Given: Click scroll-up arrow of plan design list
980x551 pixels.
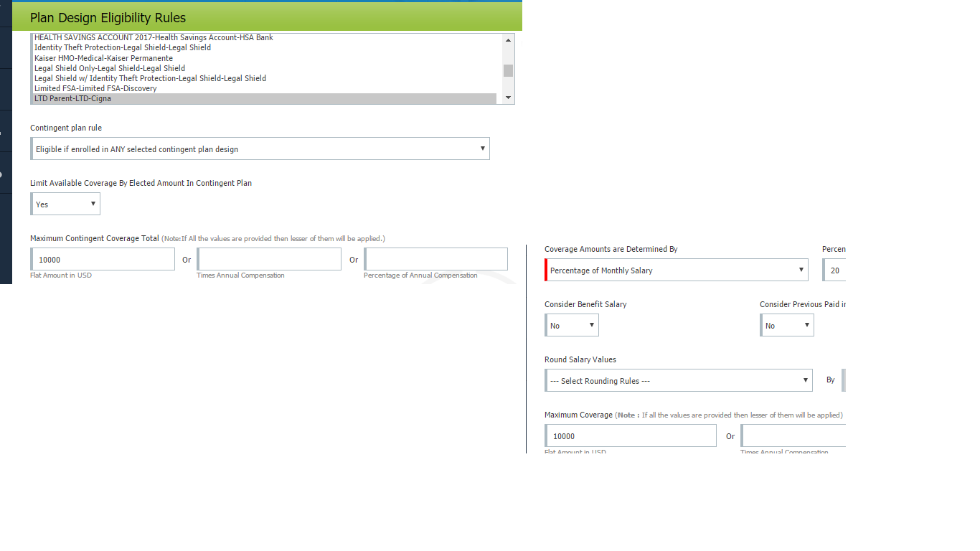Looking at the screenshot, I should tap(508, 40).
